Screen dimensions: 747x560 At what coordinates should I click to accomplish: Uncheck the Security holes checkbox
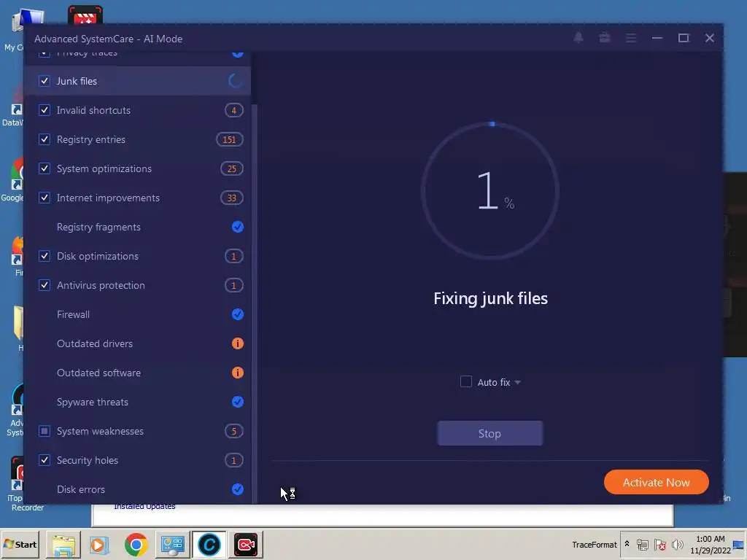point(44,460)
